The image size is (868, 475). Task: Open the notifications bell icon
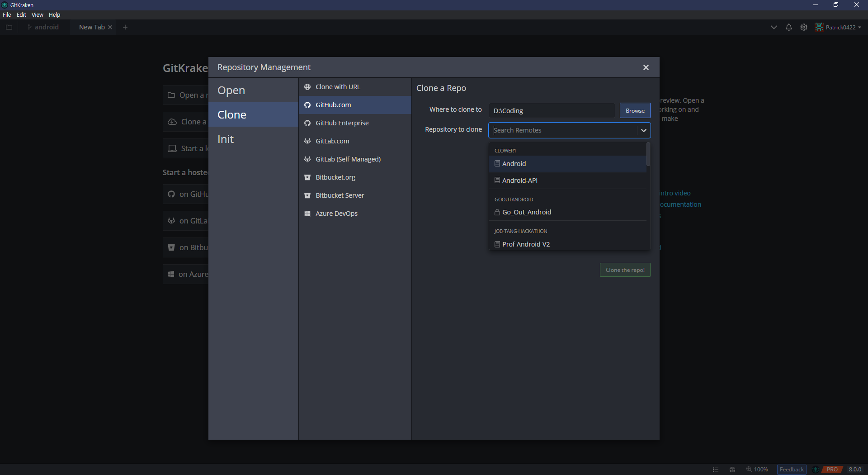click(x=789, y=27)
